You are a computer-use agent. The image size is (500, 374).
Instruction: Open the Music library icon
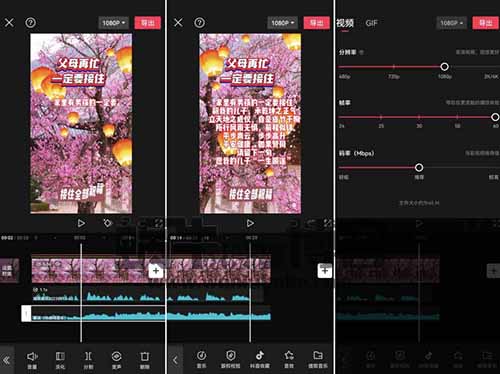click(201, 359)
